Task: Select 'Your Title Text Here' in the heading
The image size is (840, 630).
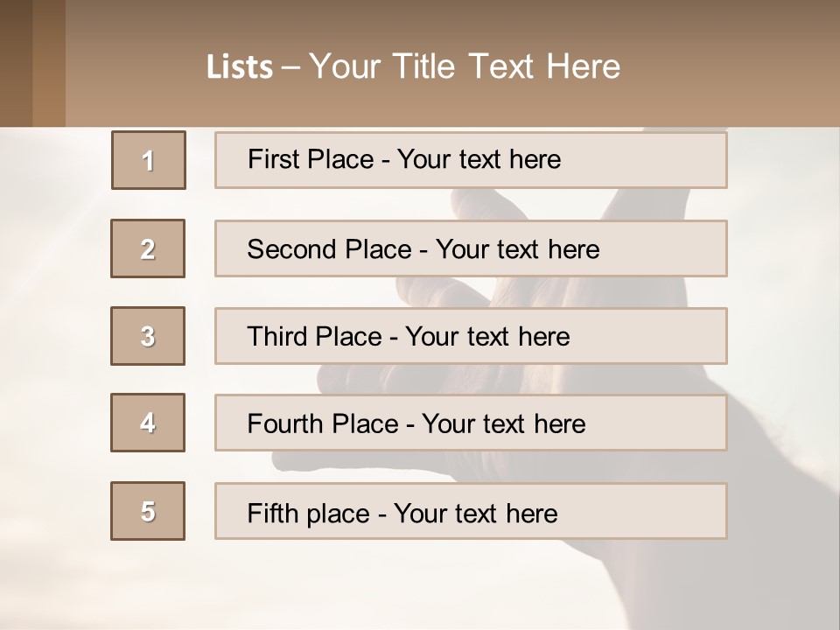Action: coord(465,66)
